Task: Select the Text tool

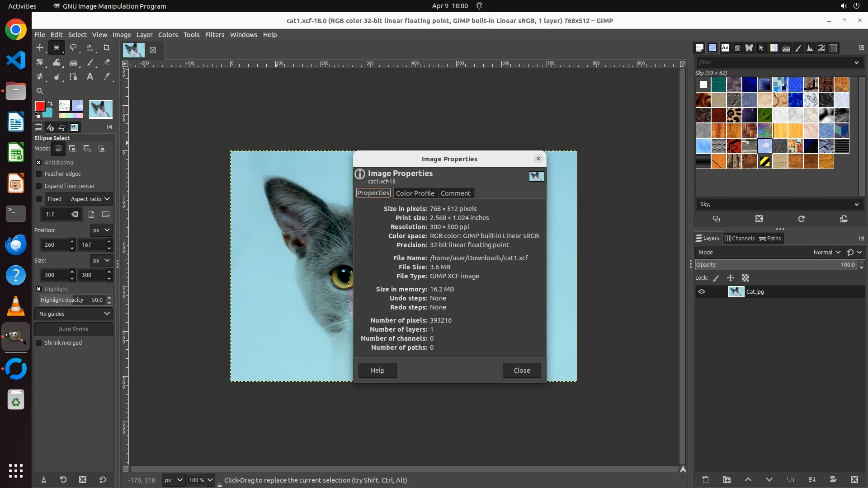Action: coord(90,77)
